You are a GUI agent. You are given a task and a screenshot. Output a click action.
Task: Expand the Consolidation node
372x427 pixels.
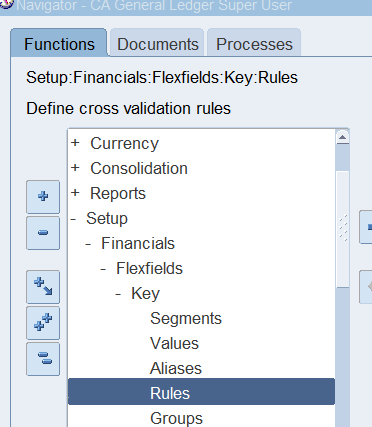coord(75,168)
